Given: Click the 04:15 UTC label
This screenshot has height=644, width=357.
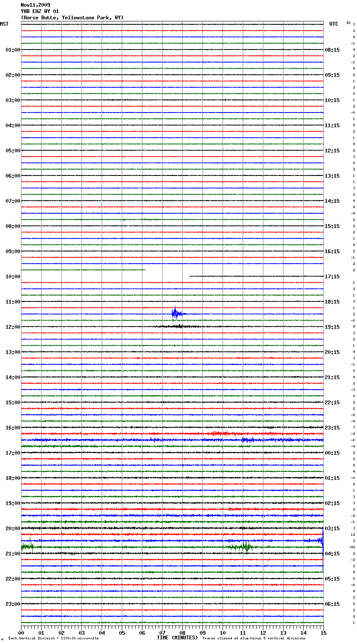Looking at the screenshot, I should coord(332,554).
